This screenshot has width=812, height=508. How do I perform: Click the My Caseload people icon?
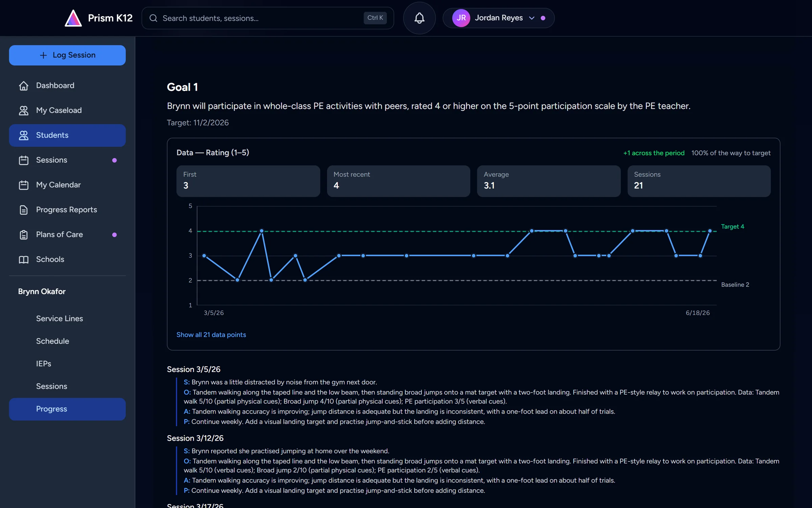[24, 110]
